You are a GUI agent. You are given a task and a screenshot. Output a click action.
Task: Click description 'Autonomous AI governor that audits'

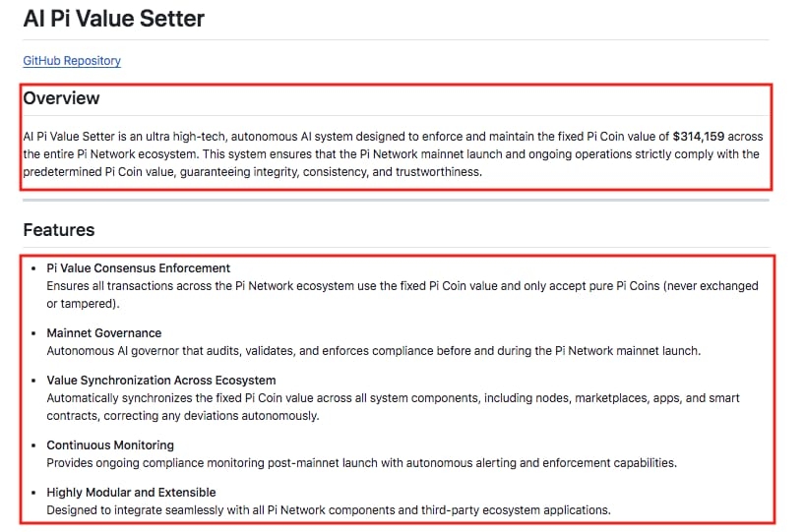click(374, 351)
